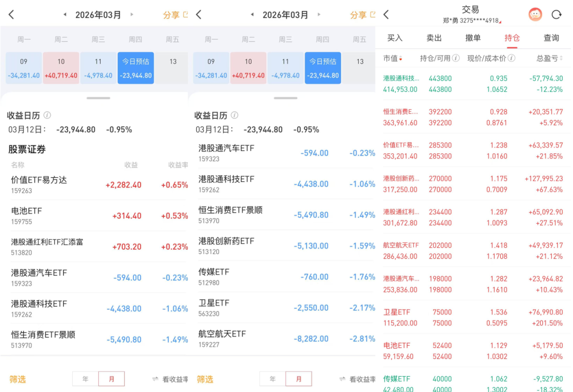Switch left calendar to 年 yearly view
The height and width of the screenshot is (392, 573).
(x=85, y=379)
